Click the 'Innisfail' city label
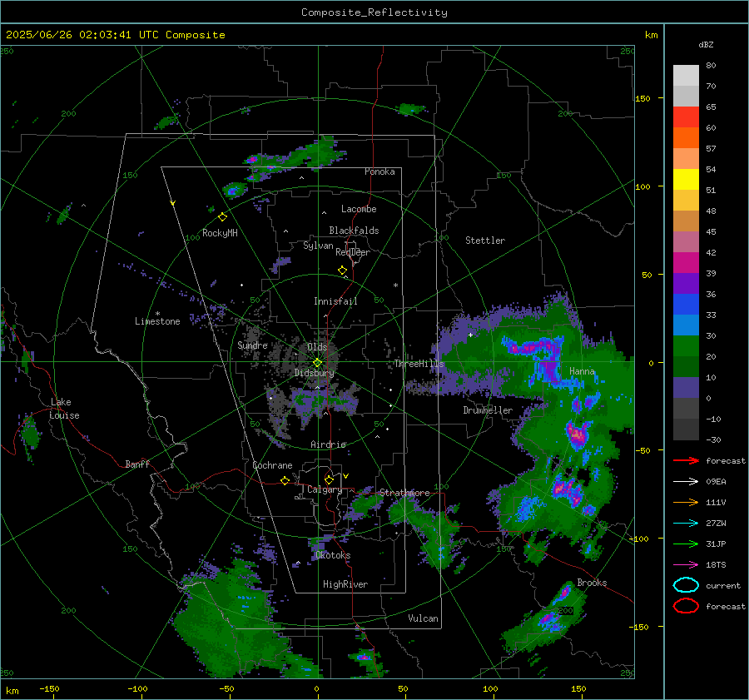The width and height of the screenshot is (749, 700). [x=335, y=301]
